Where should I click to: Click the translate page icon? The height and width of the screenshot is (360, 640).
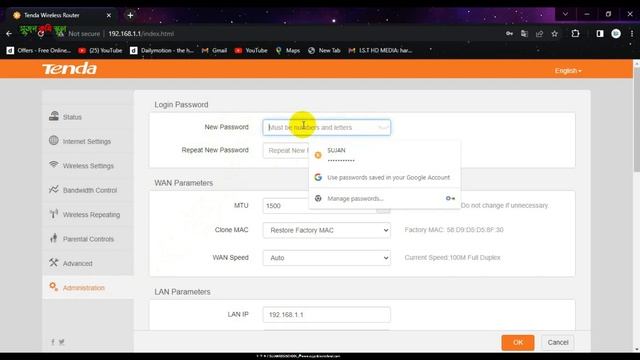tap(524, 33)
